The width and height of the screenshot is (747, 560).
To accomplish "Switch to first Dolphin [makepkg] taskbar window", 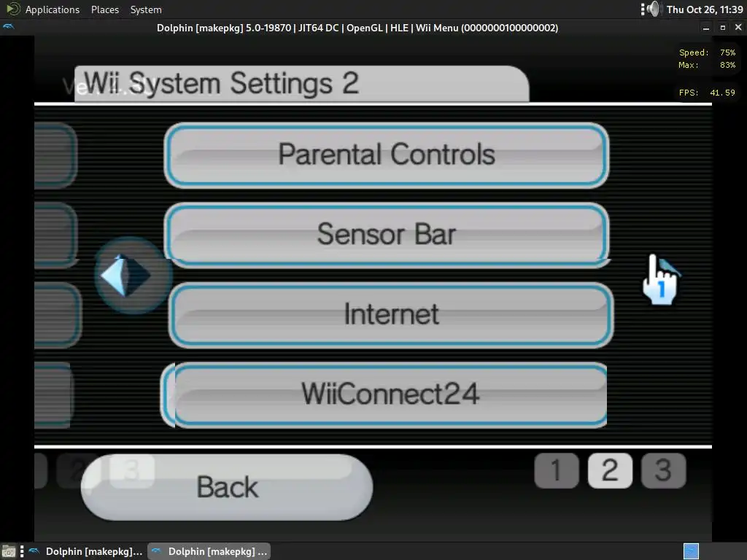I will [x=86, y=551].
